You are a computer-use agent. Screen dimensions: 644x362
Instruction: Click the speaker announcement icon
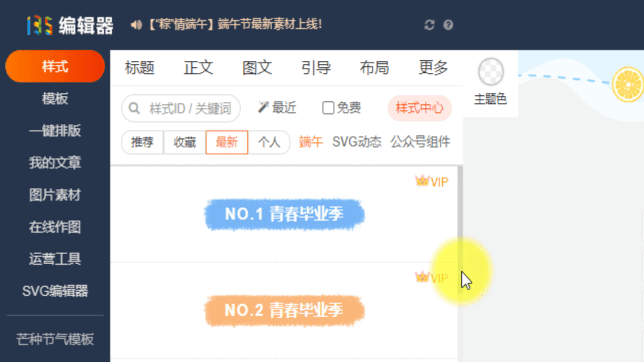(x=136, y=25)
